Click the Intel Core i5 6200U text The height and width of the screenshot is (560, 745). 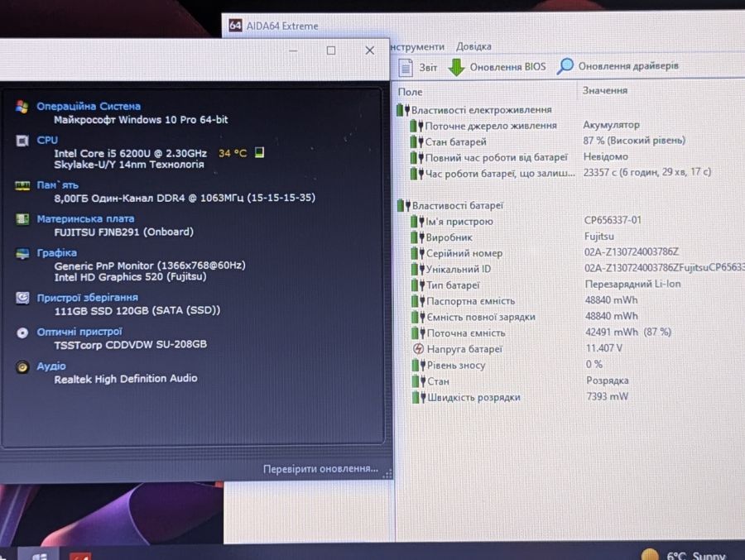click(x=130, y=153)
